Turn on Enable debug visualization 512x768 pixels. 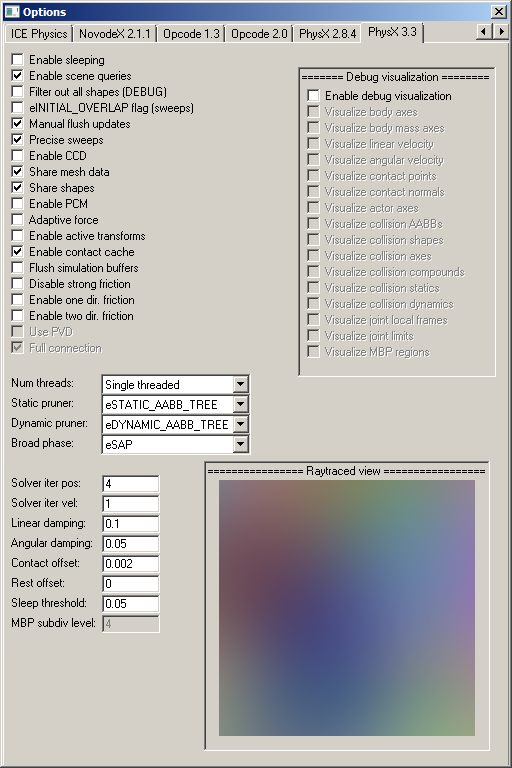click(314, 96)
